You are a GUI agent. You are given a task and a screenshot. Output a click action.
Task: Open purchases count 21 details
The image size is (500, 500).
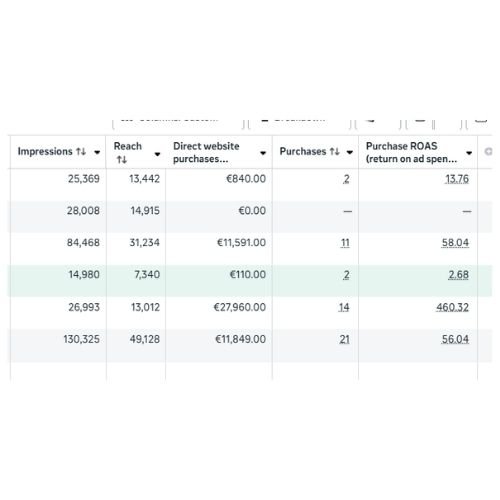coord(344,339)
